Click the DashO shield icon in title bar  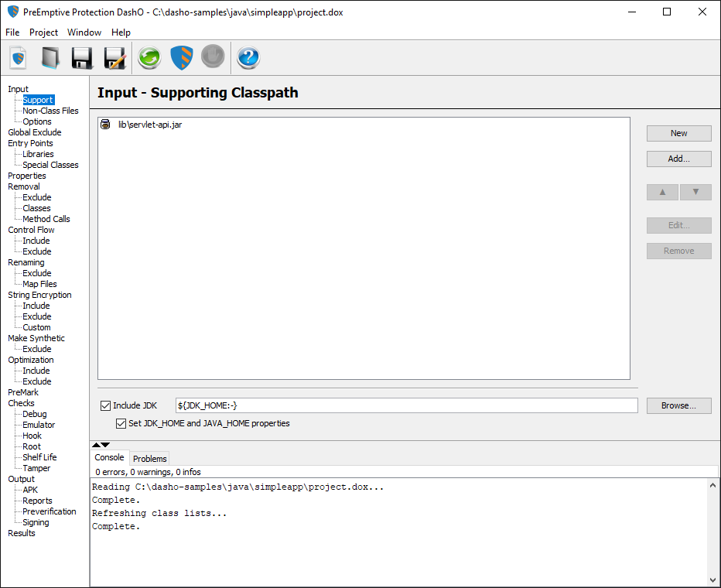tap(13, 12)
